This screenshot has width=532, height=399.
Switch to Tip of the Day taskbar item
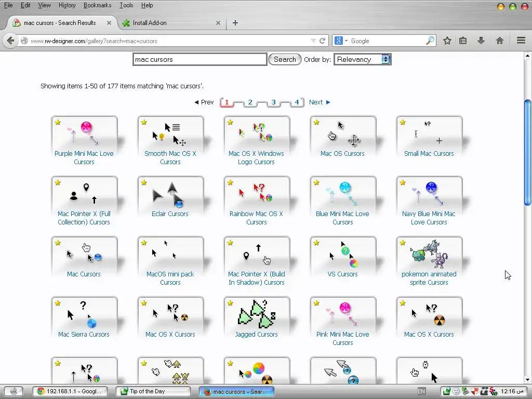click(153, 391)
